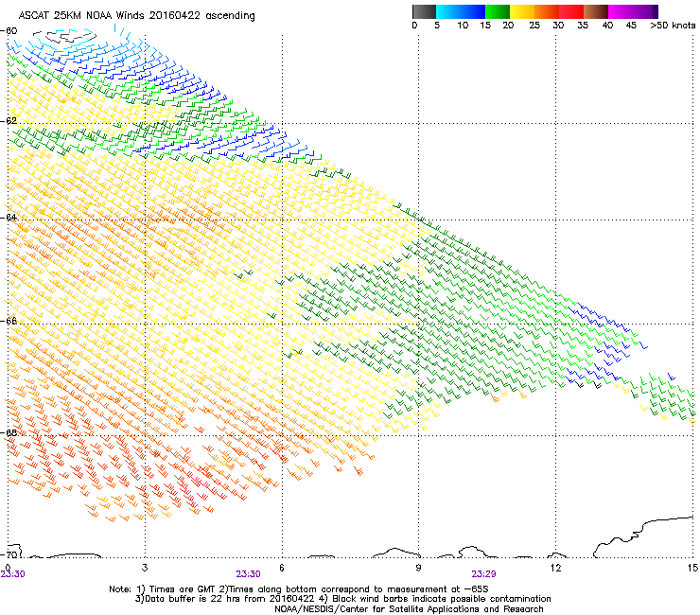
Task: Click the latitude label '-66'
Action: point(9,321)
